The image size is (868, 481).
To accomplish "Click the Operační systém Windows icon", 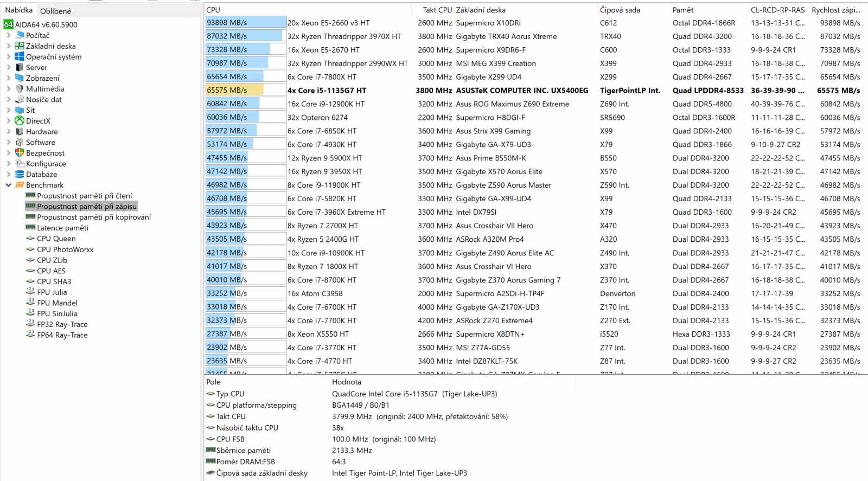I will click(20, 56).
